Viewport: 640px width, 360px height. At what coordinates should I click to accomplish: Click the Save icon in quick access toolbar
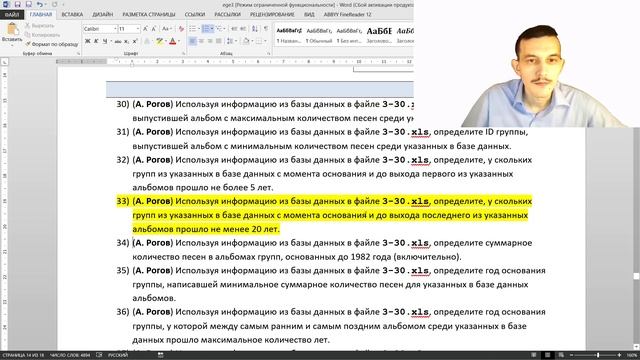coord(18,4)
